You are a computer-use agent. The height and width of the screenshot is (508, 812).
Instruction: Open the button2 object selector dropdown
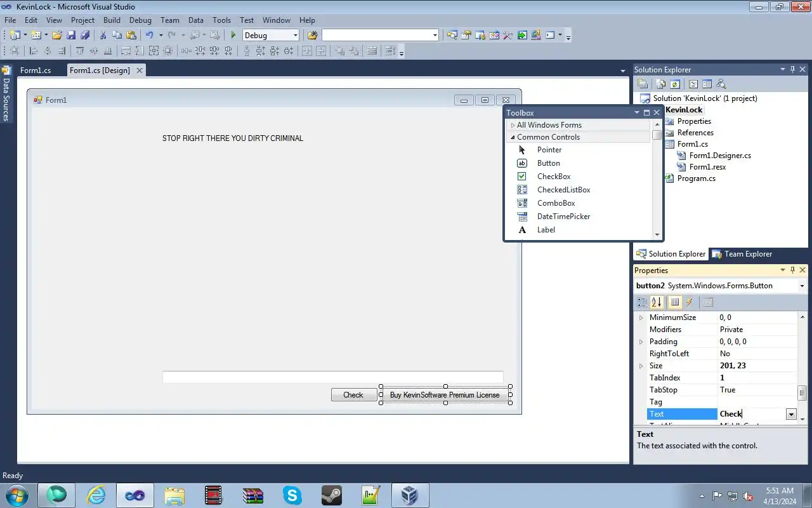point(802,286)
